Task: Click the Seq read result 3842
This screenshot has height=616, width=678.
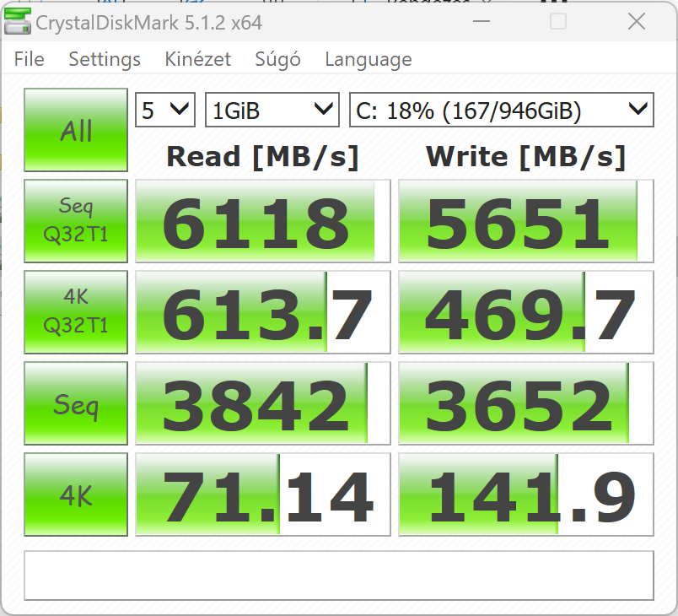Action: tap(263, 403)
